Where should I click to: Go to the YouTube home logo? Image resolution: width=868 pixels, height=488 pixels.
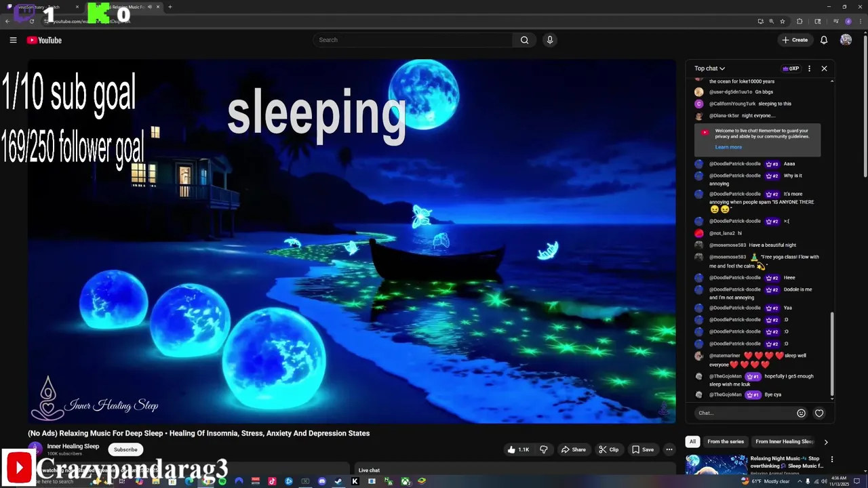(44, 40)
